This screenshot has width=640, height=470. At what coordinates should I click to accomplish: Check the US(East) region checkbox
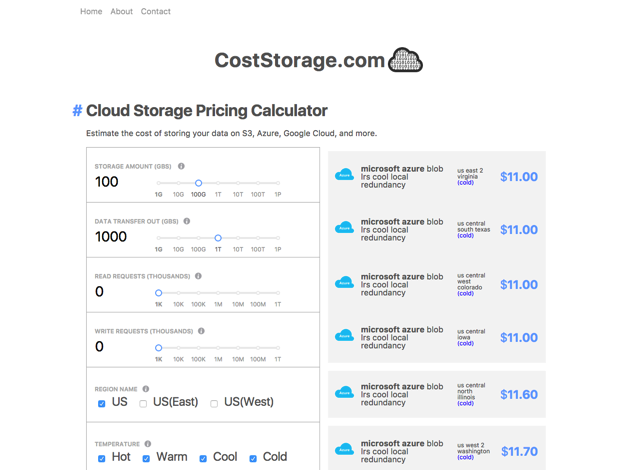click(143, 403)
